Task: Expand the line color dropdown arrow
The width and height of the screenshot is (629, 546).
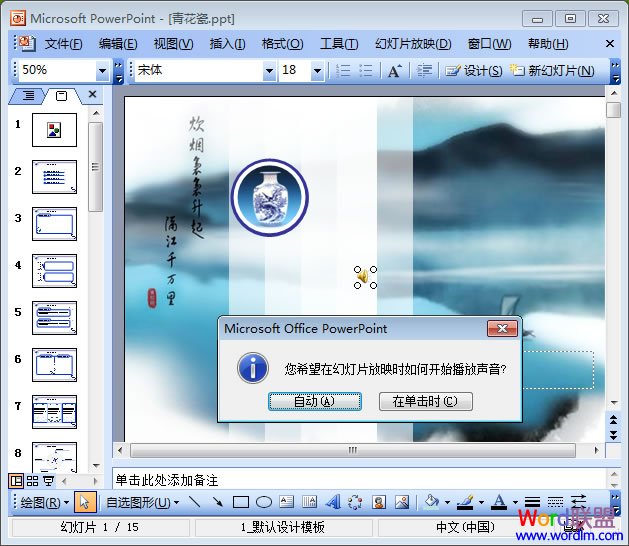Action: [x=481, y=502]
